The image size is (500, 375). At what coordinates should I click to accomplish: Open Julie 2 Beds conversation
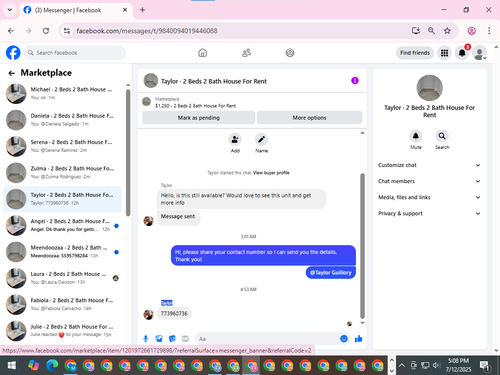(62, 330)
